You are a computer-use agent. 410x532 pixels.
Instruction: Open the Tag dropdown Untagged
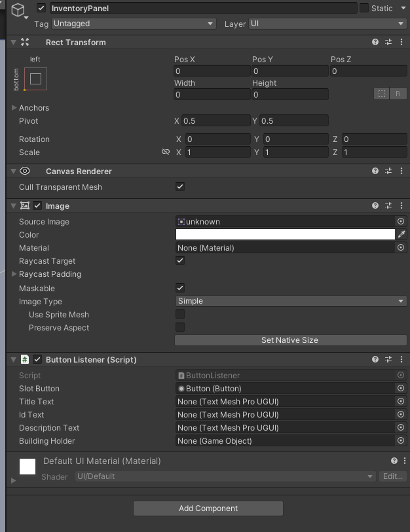[x=134, y=24]
